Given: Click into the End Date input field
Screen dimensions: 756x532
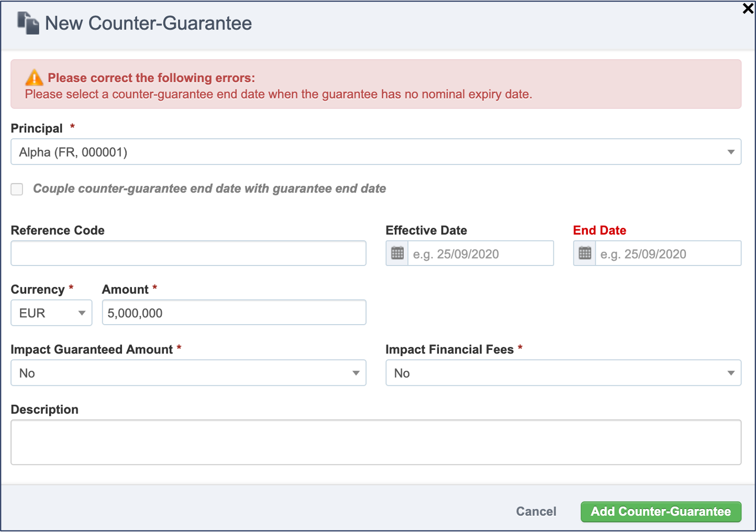Looking at the screenshot, I should click(668, 253).
